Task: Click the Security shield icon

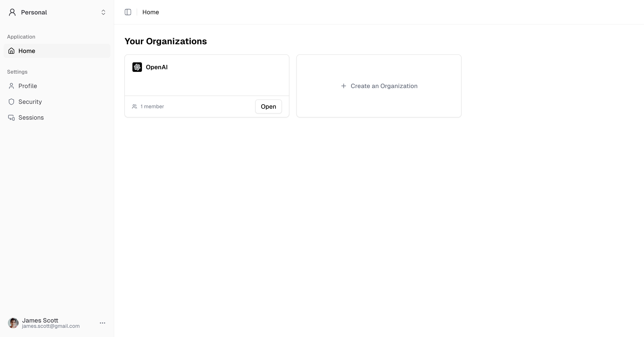Action: [x=11, y=102]
